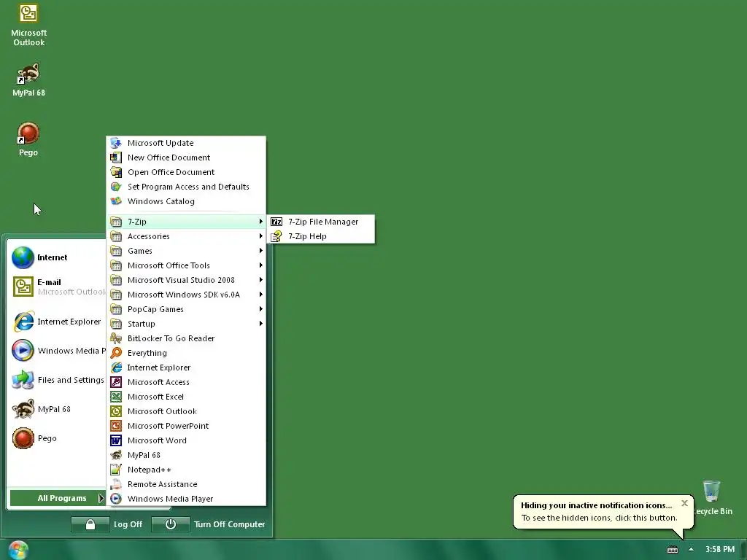Open Remote Assistance
747x560 pixels.
[x=186, y=485]
